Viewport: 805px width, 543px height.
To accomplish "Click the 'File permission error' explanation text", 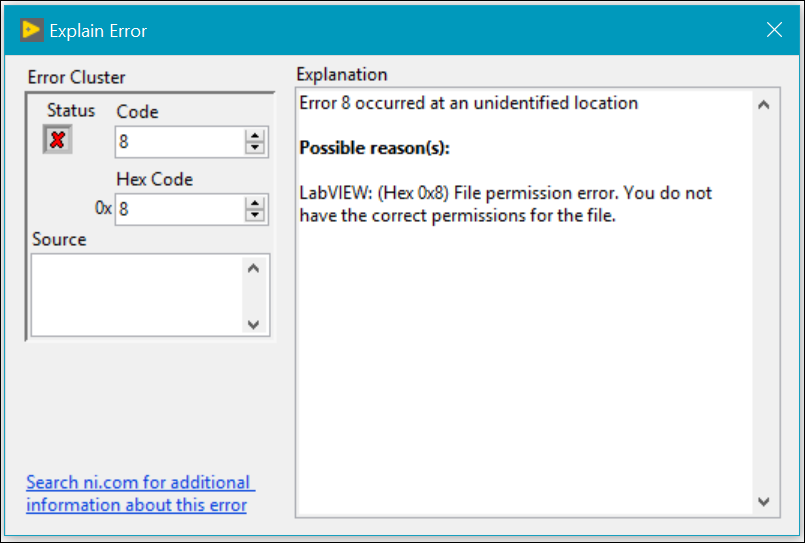I will click(536, 193).
